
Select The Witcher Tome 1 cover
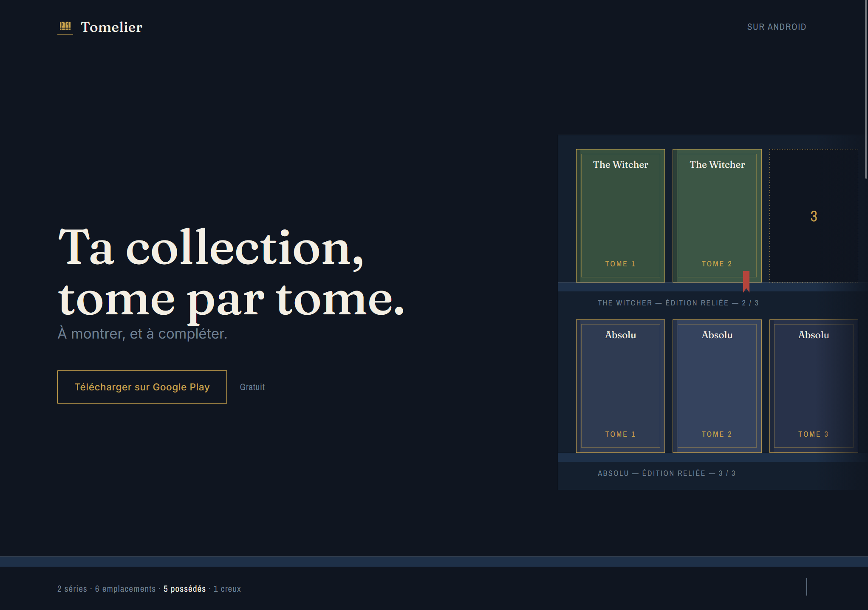click(620, 216)
